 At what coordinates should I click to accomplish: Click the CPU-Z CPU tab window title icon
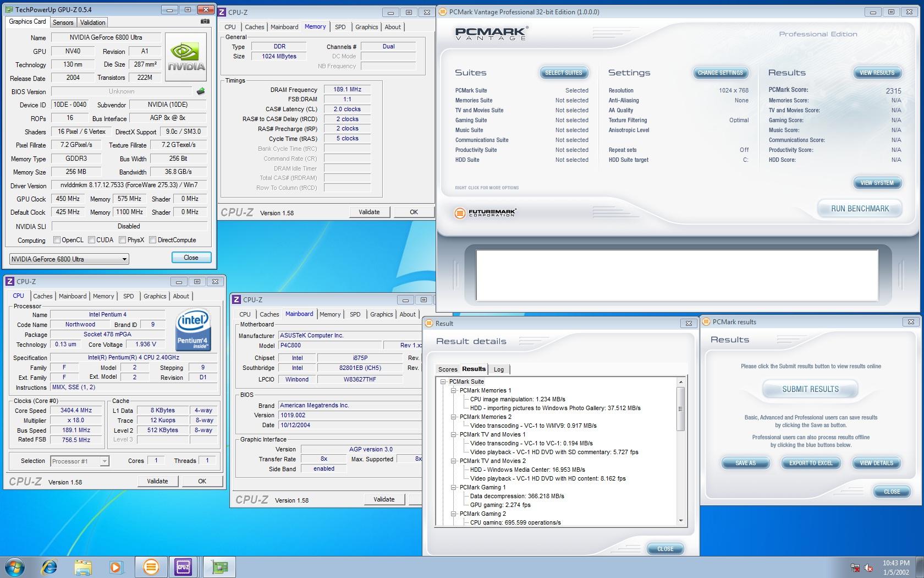[10, 281]
